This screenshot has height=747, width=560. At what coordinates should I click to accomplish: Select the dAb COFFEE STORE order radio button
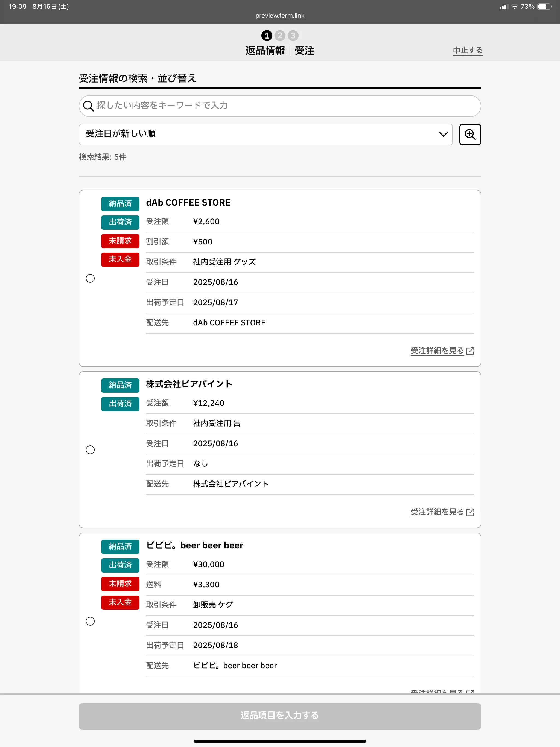point(90,278)
